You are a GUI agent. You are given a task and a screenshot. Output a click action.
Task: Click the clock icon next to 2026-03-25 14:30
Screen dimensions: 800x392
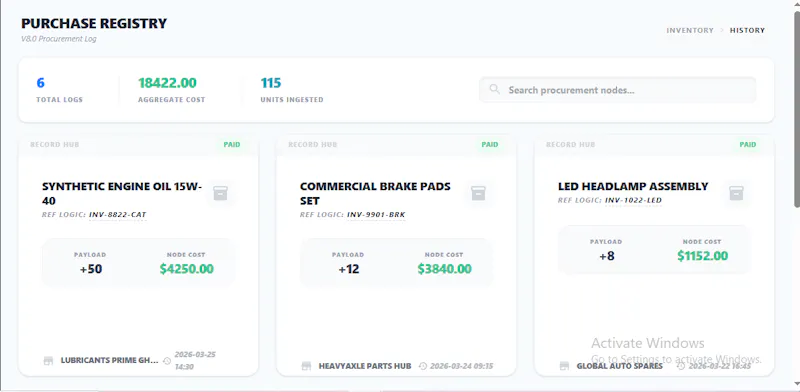click(x=167, y=361)
